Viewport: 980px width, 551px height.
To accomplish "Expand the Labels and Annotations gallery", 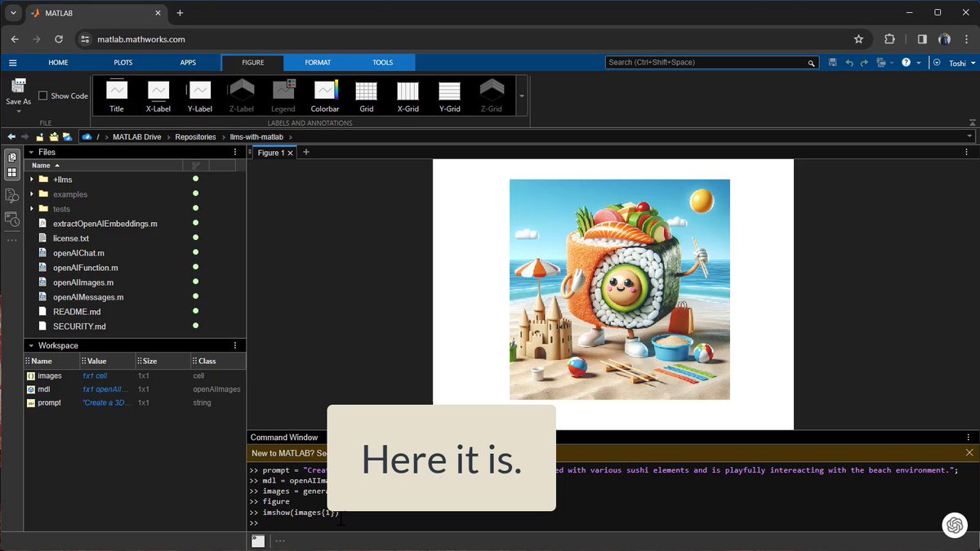I will pos(522,96).
